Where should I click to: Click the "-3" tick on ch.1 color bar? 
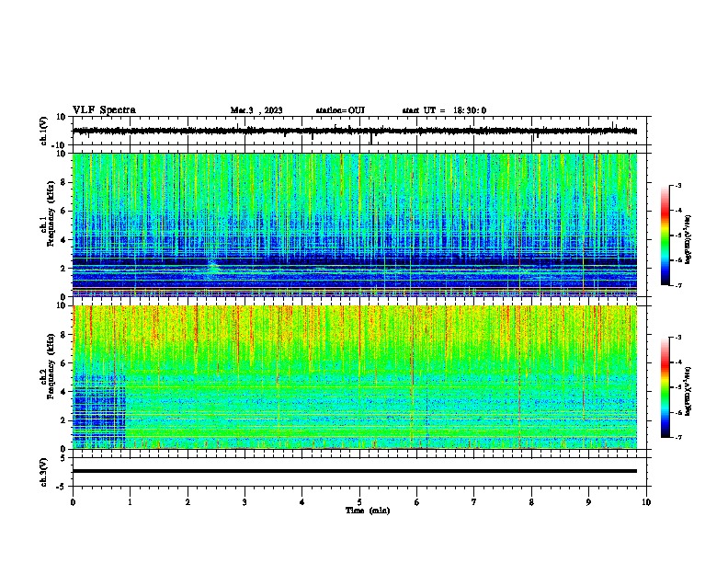677,186
